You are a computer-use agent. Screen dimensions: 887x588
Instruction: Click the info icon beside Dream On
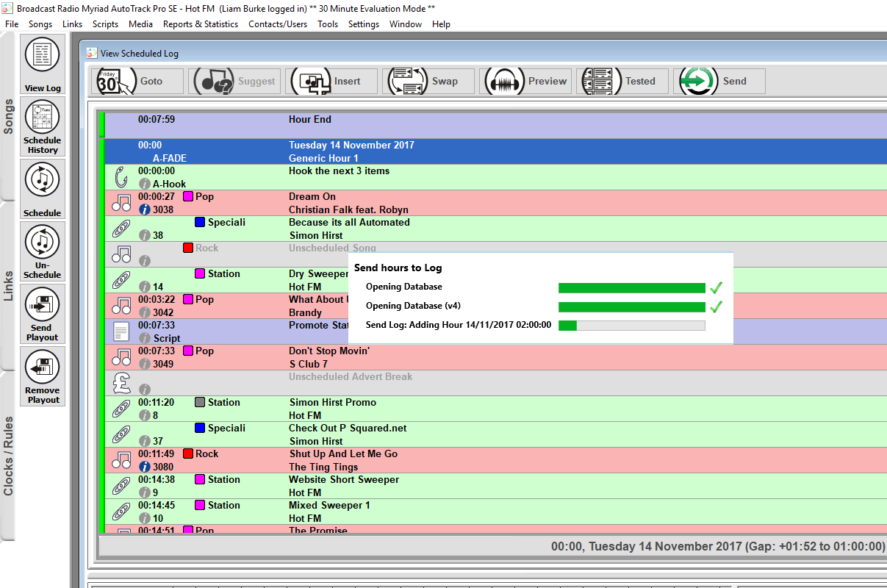pyautogui.click(x=144, y=209)
